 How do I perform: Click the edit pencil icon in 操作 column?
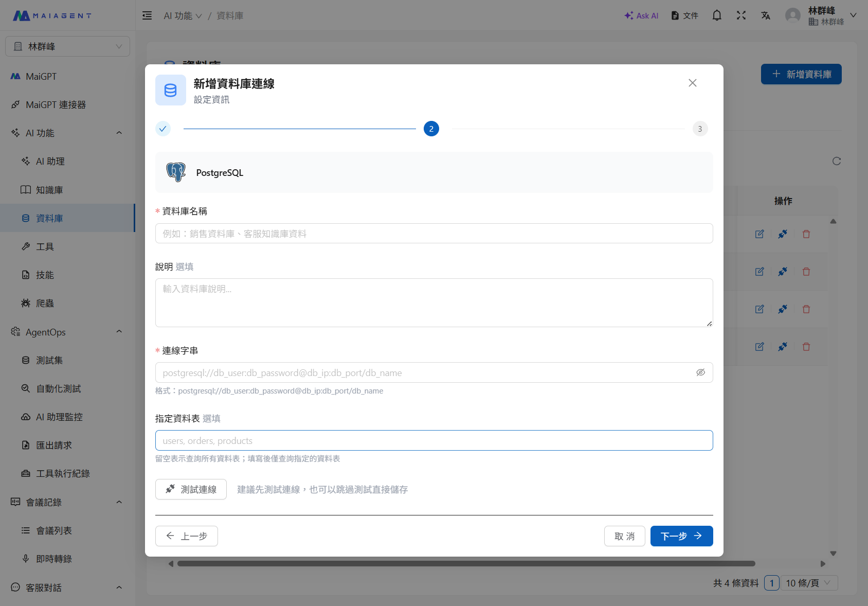[759, 234]
